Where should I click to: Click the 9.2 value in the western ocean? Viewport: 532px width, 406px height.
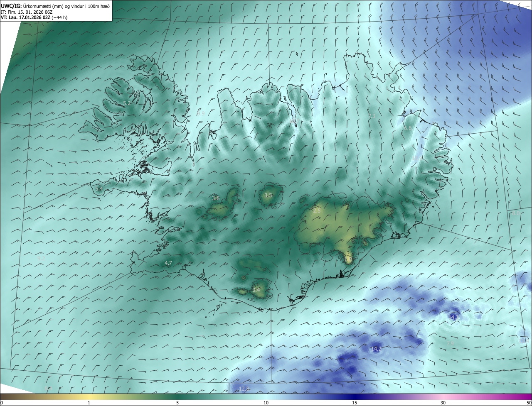[41, 258]
